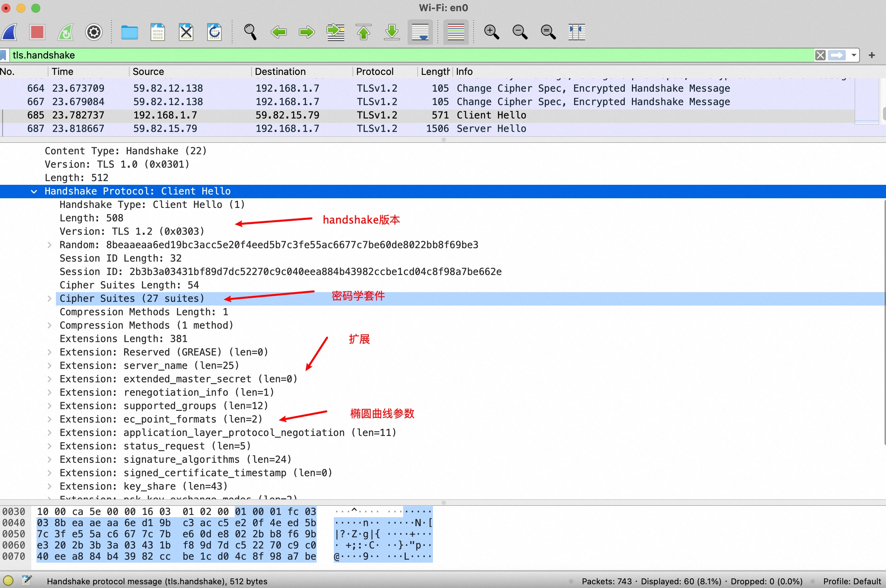The height and width of the screenshot is (588, 886).
Task: Click the filter bookmark icon
Action: 3,55
